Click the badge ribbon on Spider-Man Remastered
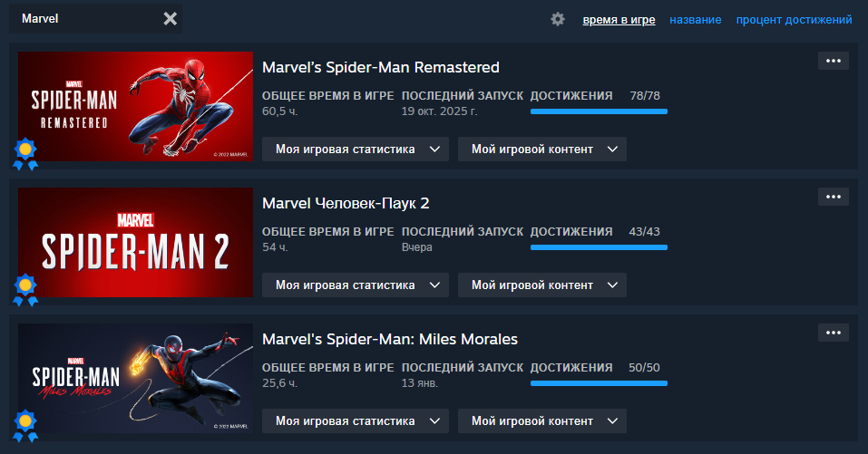Viewport: 868px width, 454px height. click(25, 153)
